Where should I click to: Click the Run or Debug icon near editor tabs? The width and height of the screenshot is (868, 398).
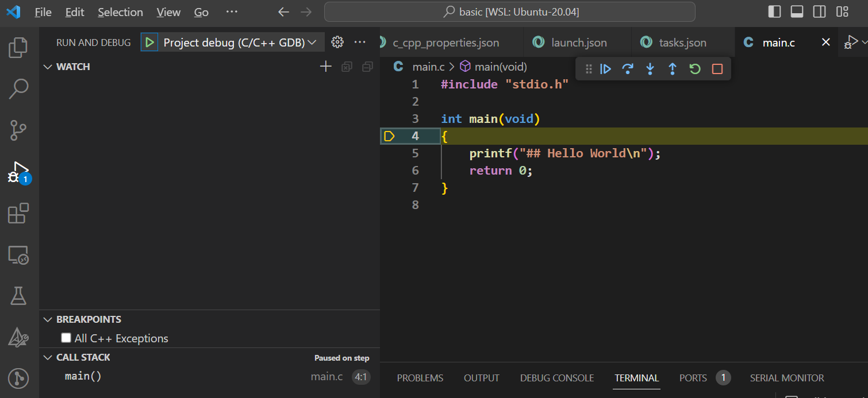click(850, 42)
